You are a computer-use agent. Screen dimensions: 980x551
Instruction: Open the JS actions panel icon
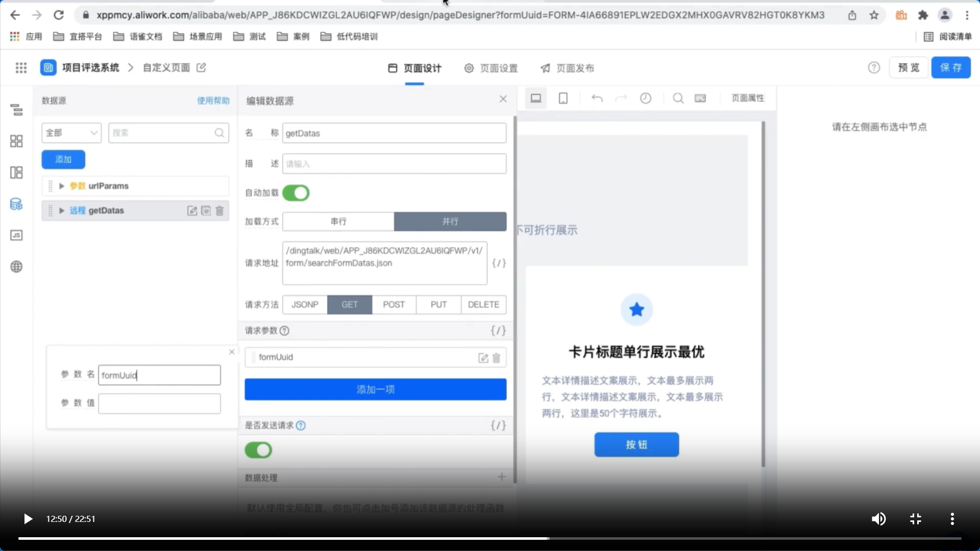(x=16, y=235)
